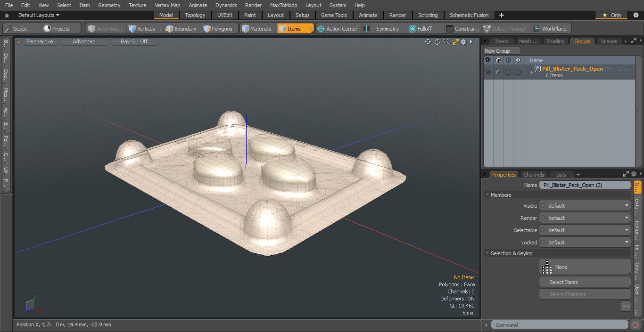Collapse the Members section
The height and width of the screenshot is (332, 644).
(487, 195)
